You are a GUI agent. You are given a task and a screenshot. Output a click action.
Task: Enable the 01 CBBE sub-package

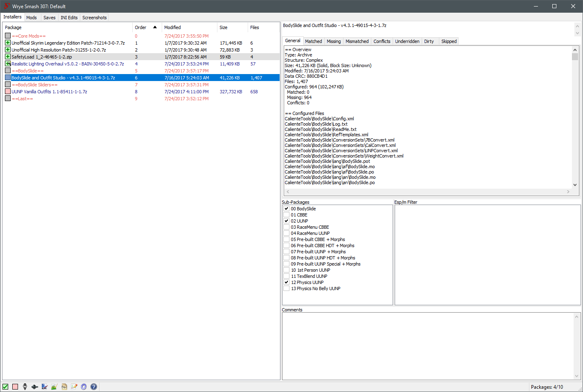tap(287, 215)
